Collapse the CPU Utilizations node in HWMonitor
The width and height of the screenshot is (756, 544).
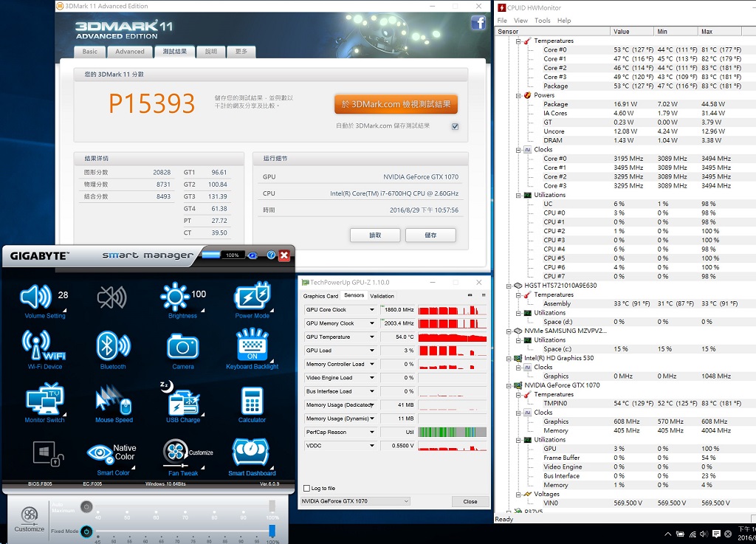[x=518, y=195]
